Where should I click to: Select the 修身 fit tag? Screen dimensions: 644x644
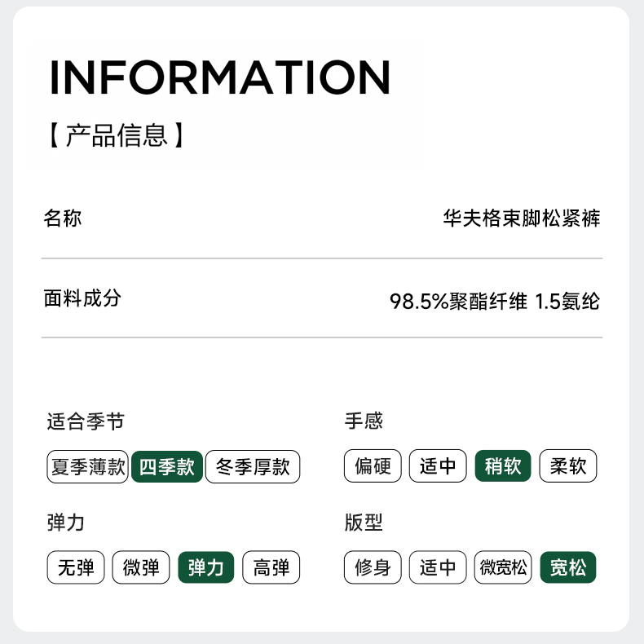point(373,567)
